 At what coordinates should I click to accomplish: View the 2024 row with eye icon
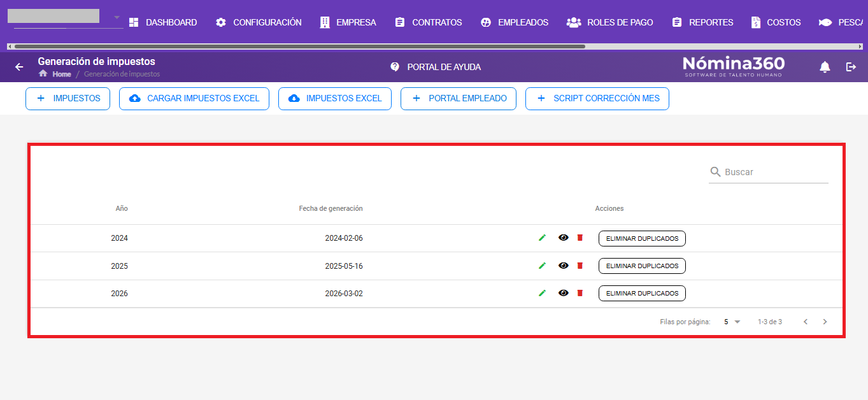click(x=563, y=238)
